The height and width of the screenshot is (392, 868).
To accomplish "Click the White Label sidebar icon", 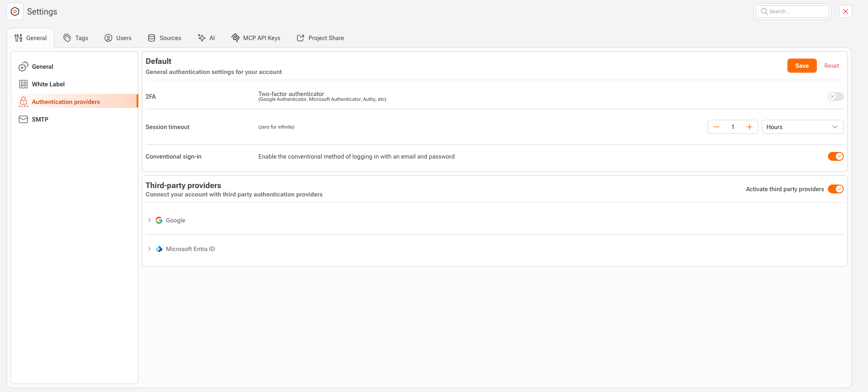I will click(x=23, y=84).
